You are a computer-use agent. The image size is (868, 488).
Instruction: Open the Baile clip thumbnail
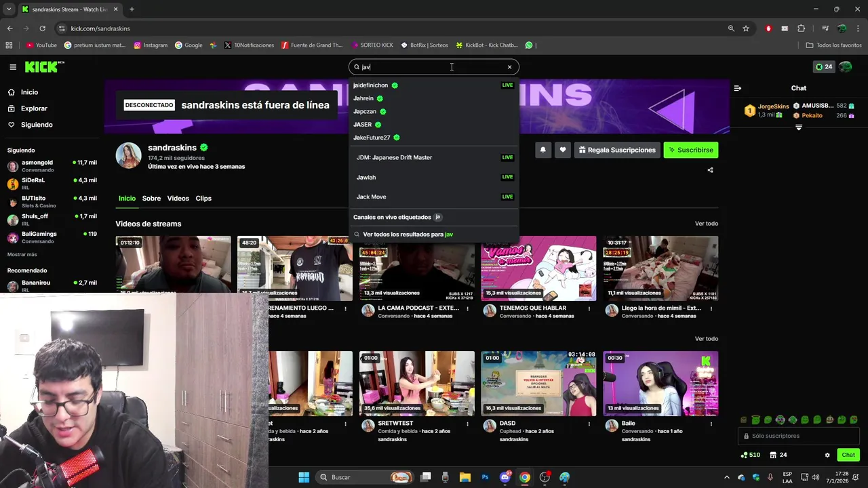coord(660,384)
